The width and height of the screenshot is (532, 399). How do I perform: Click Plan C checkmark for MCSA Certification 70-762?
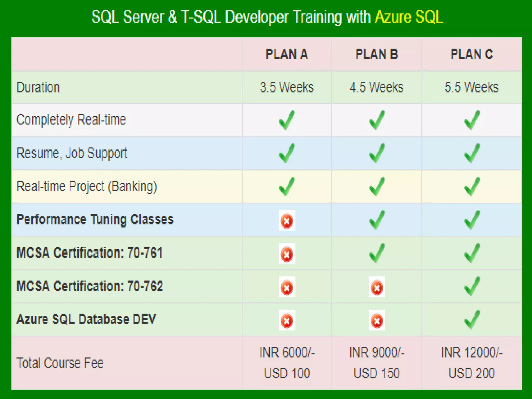[472, 286]
